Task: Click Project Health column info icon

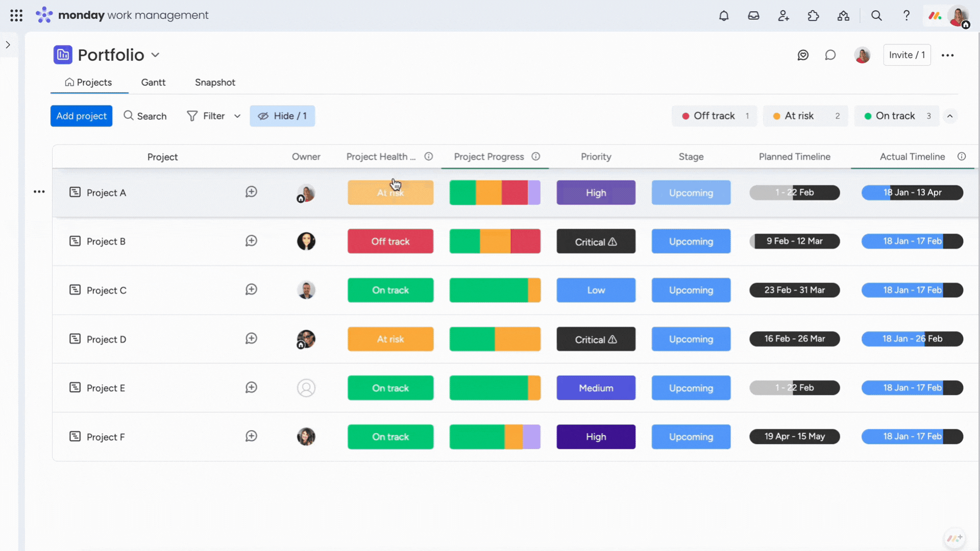Action: pyautogui.click(x=429, y=157)
